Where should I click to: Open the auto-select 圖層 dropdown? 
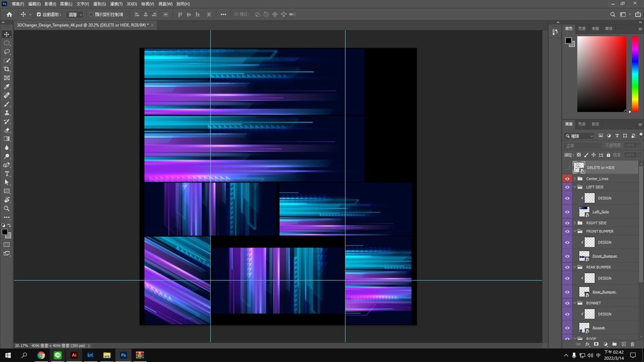(75, 14)
